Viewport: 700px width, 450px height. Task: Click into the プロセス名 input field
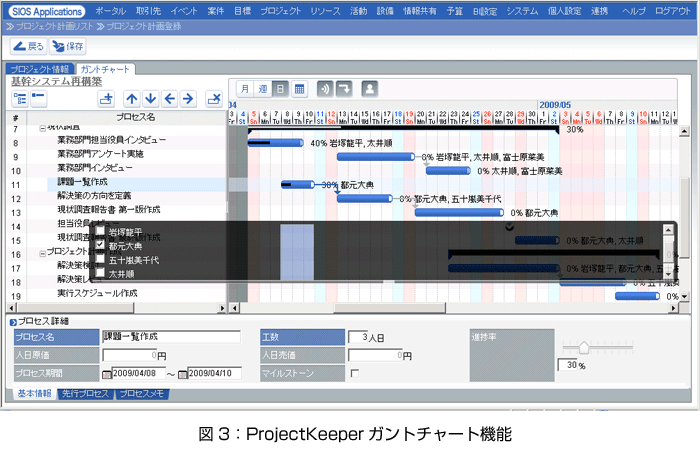(171, 337)
